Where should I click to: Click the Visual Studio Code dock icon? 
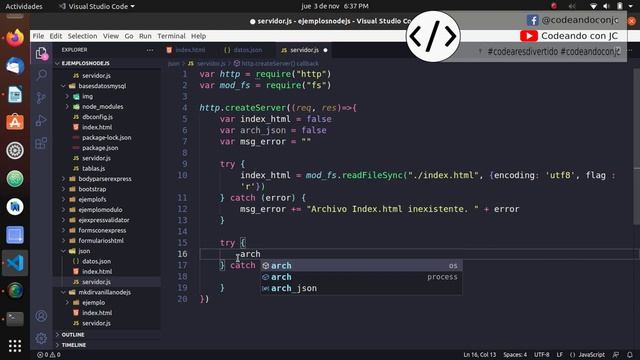pyautogui.click(x=15, y=263)
